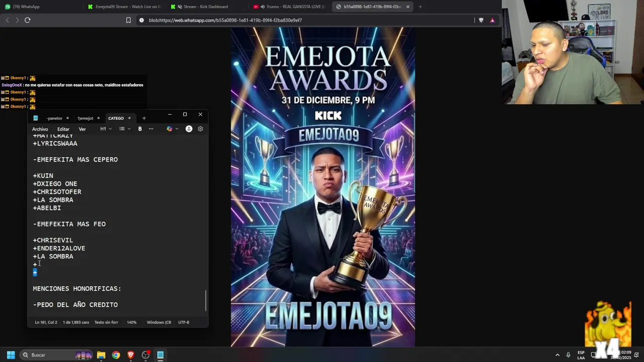This screenshot has width=644, height=362.
Task: Click the Emejota Awards poster image
Action: click(x=323, y=187)
